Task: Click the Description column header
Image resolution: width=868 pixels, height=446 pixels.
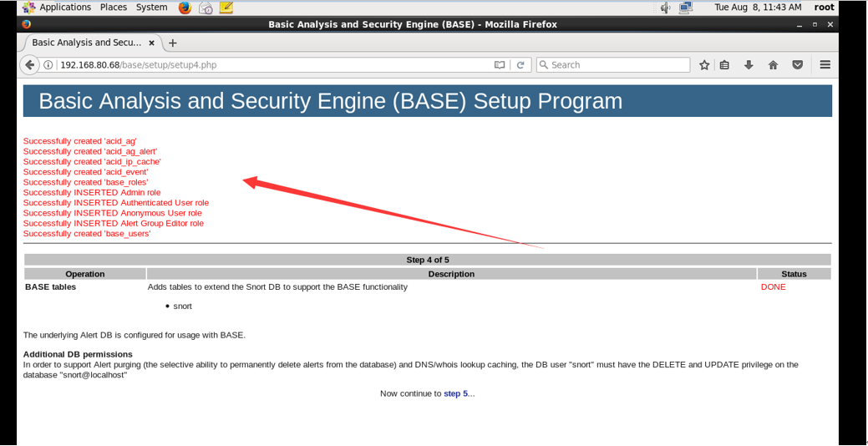Action: pos(452,274)
